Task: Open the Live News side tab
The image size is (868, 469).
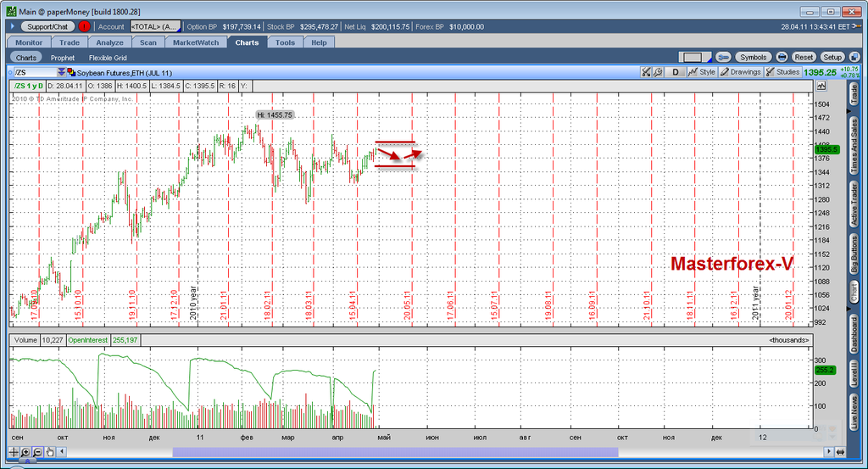Action: 854,411
